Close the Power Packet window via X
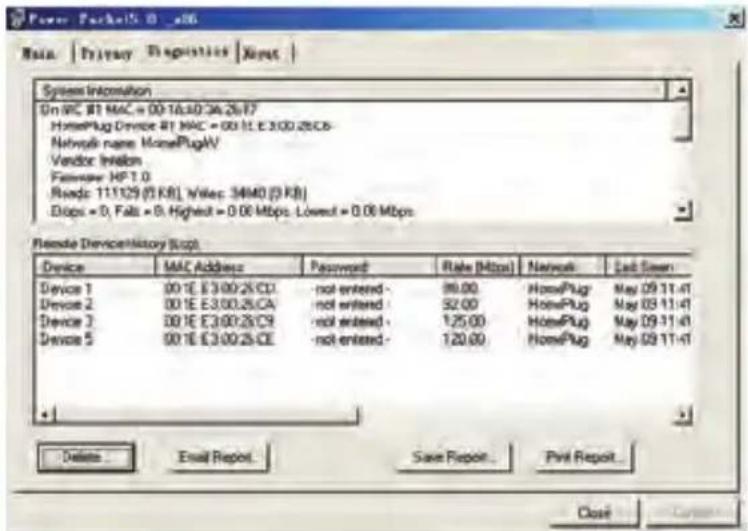The image size is (748, 531). pyautogui.click(x=735, y=19)
